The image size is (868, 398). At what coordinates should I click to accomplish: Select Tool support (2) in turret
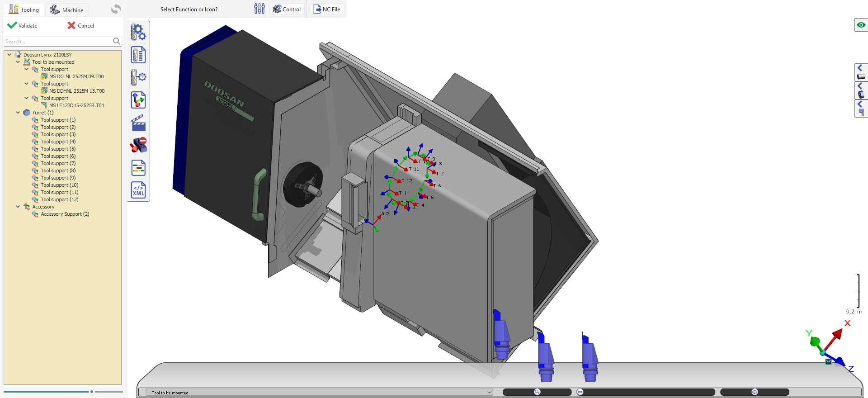(x=58, y=127)
